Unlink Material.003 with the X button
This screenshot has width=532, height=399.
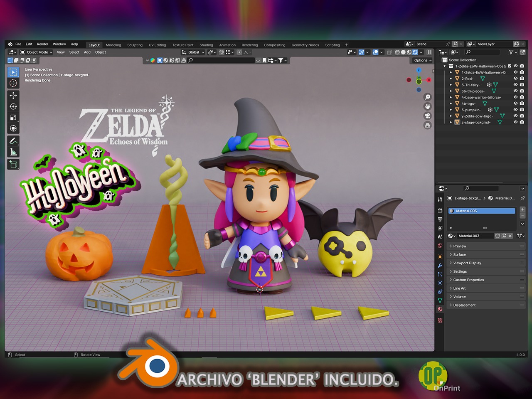510,236
